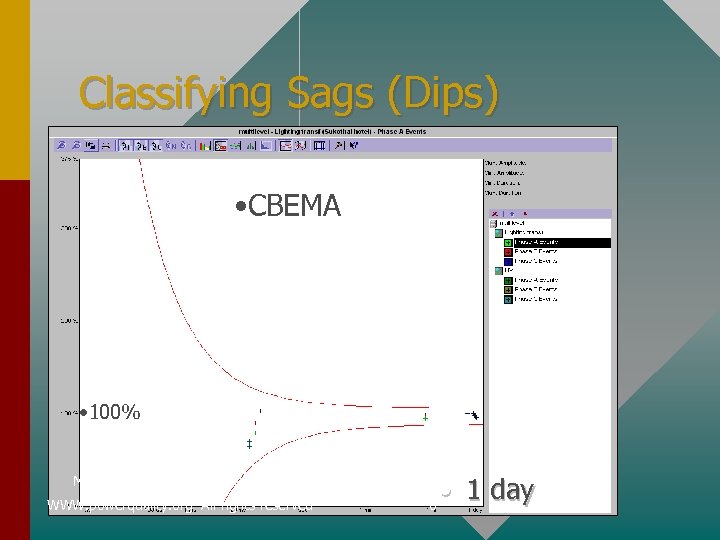Toggle the fifth greyed phase button
Screen dimensions: 720x540
[x=186, y=146]
